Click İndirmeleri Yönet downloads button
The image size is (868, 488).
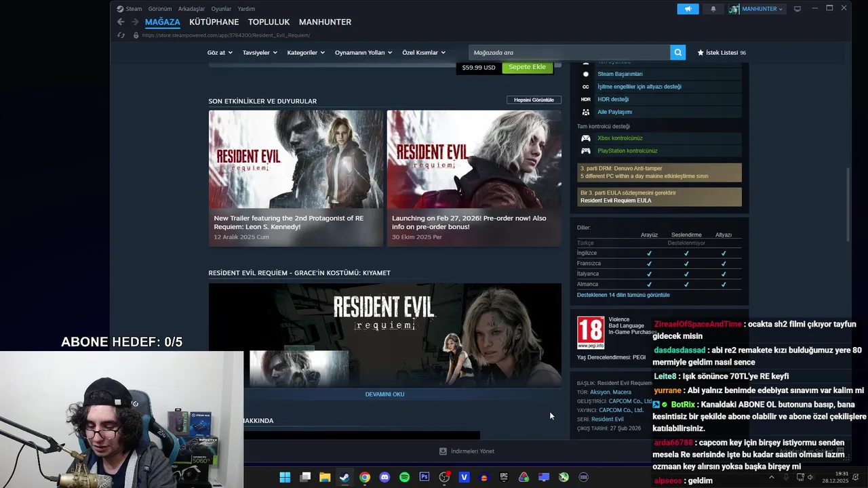[467, 451]
